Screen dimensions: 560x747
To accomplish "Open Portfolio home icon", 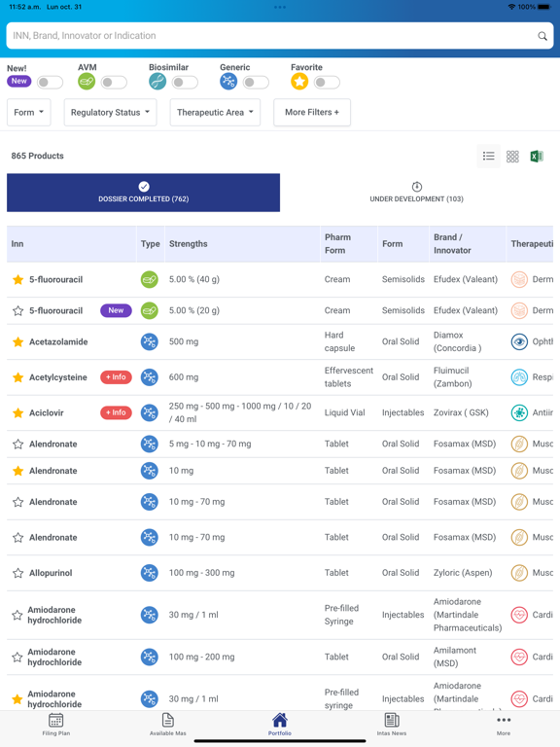I will [x=280, y=720].
